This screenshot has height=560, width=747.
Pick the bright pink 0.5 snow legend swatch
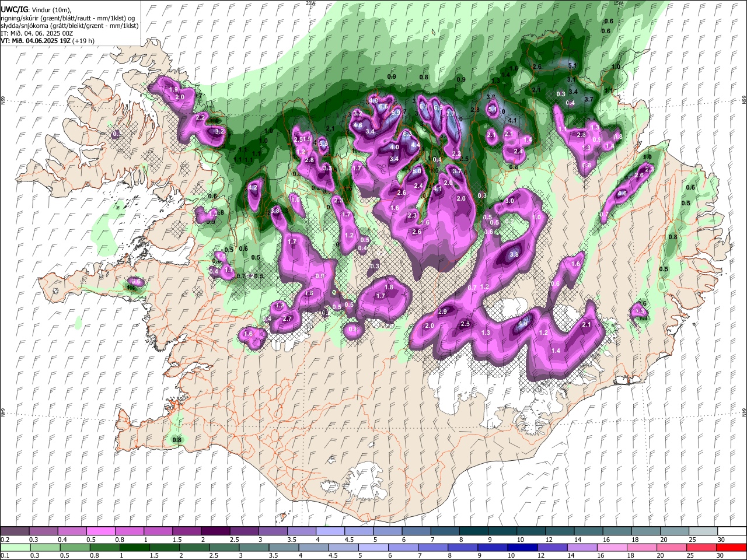(100, 531)
